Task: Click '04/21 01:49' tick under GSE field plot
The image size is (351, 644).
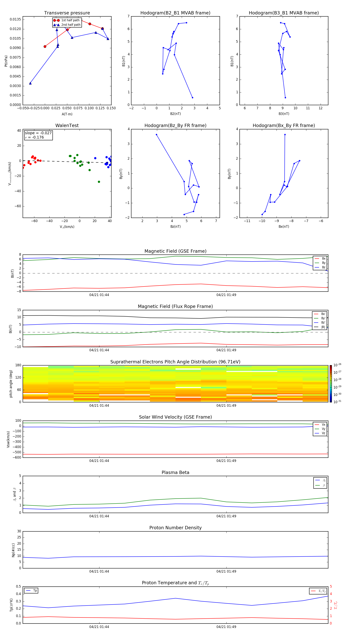Action: (x=226, y=295)
